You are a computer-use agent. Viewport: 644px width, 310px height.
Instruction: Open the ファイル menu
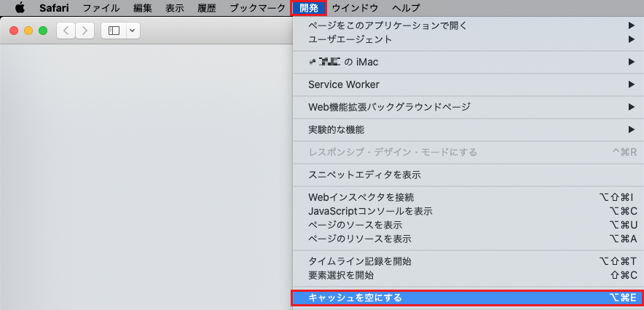[x=101, y=8]
